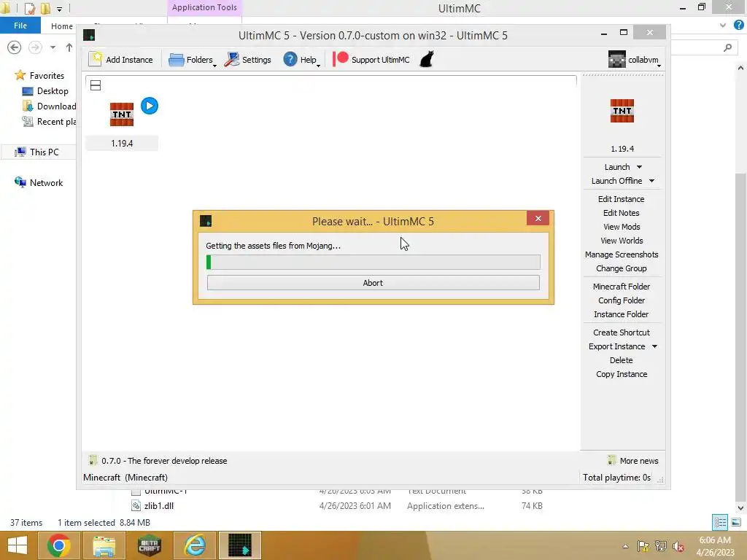The image size is (747, 560).
Task: Open the Instance Folder
Action: pyautogui.click(x=622, y=314)
